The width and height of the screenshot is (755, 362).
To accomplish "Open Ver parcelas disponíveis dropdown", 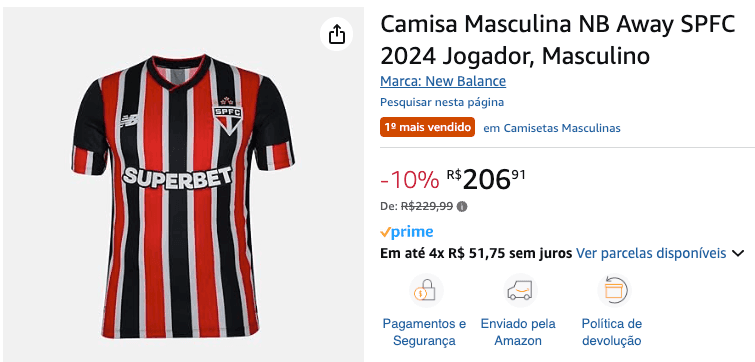I will tap(651, 253).
